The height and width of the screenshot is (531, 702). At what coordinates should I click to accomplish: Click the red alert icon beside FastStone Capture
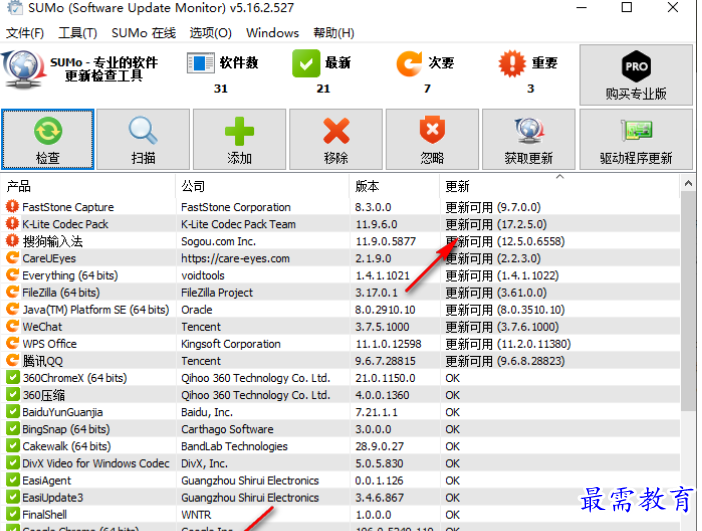[x=12, y=206]
